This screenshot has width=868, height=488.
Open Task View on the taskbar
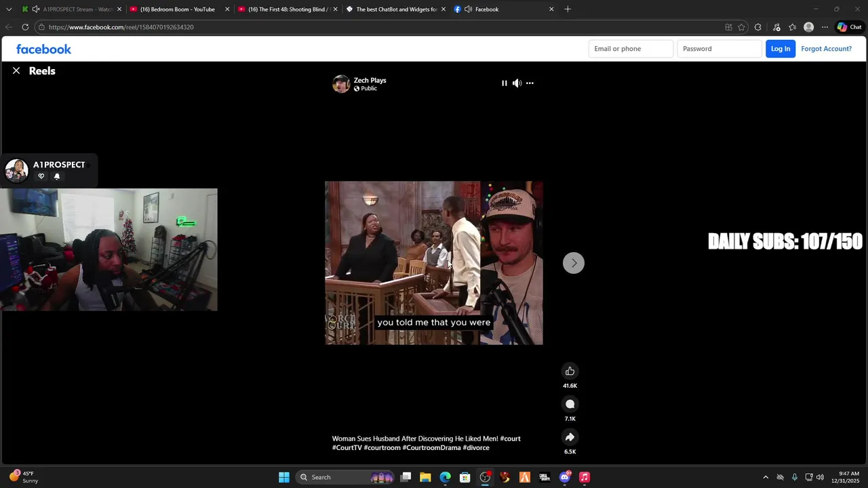coord(406,477)
